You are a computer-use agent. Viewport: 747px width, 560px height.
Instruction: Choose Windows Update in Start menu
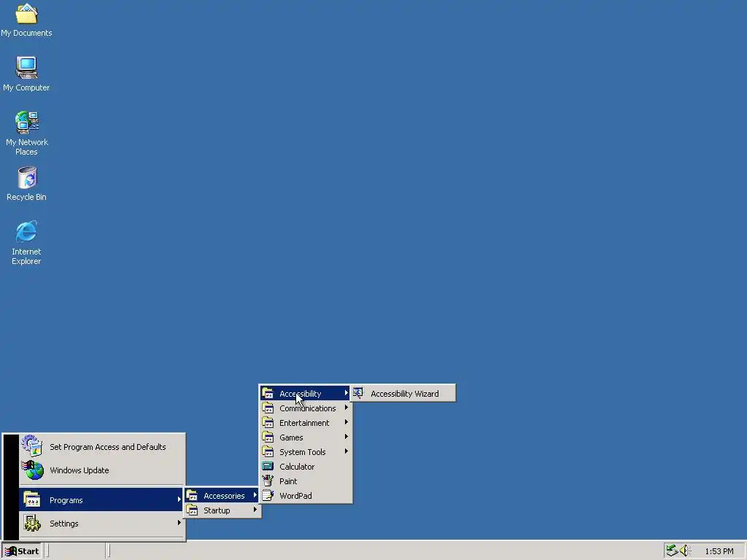coord(101,470)
